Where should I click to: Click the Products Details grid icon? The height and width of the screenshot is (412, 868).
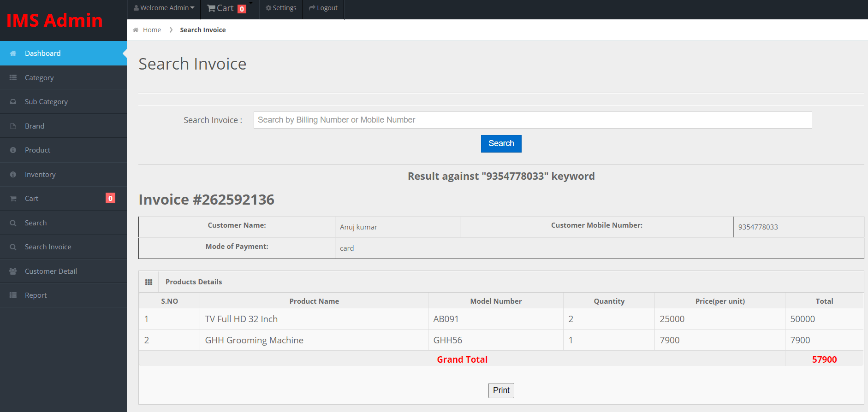[149, 282]
